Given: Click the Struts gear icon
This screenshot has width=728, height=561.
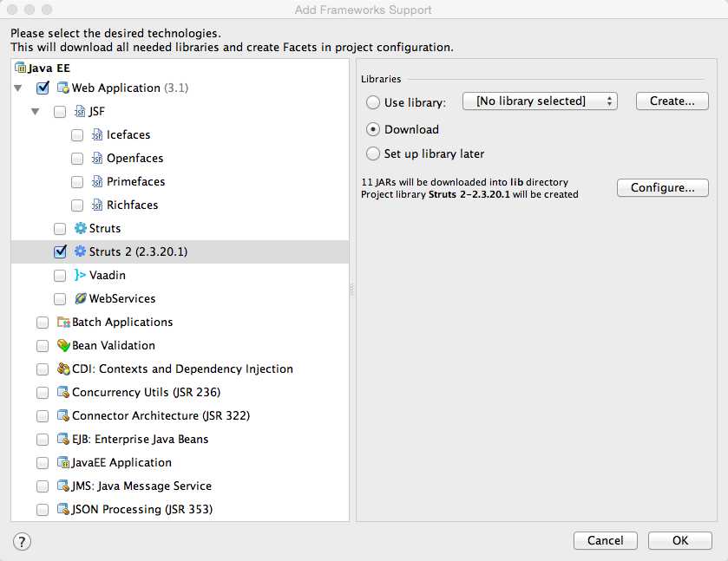Looking at the screenshot, I should coord(81,228).
